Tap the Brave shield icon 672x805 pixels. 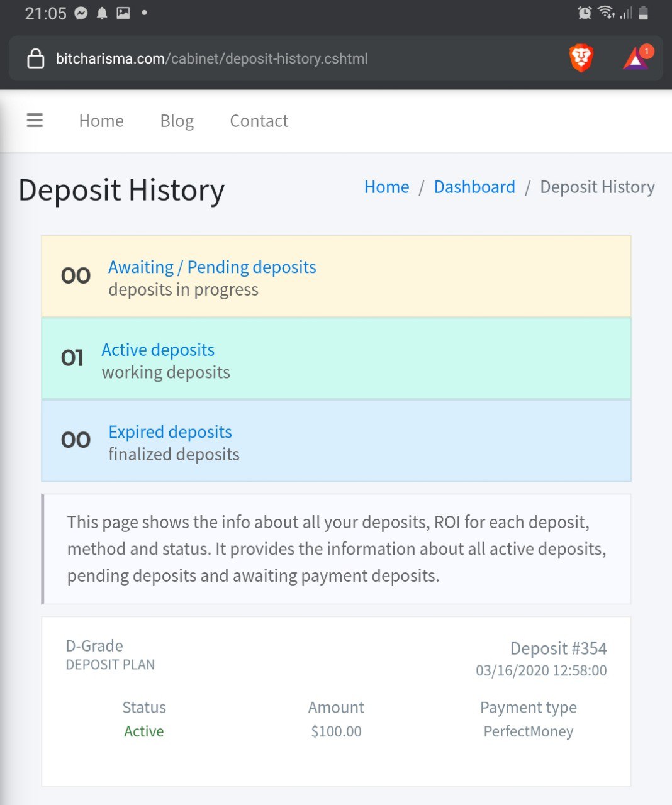coord(581,58)
